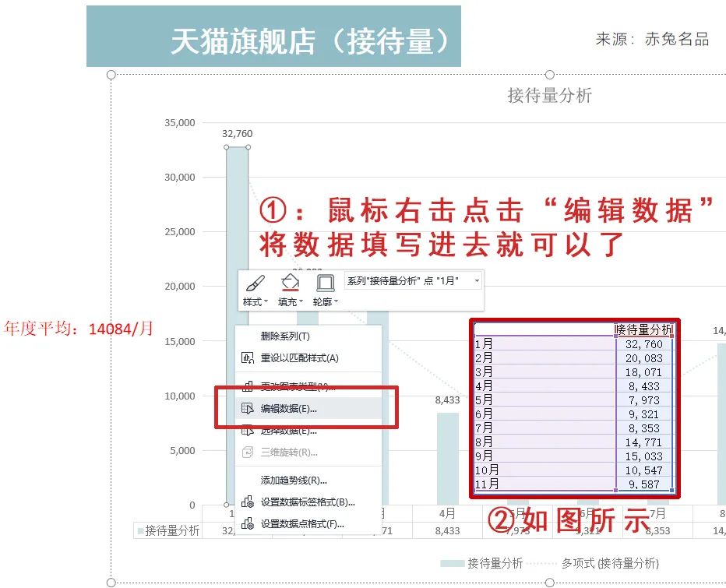Open the 样式 (Style) brush icon
The image size is (726, 588).
tap(256, 283)
